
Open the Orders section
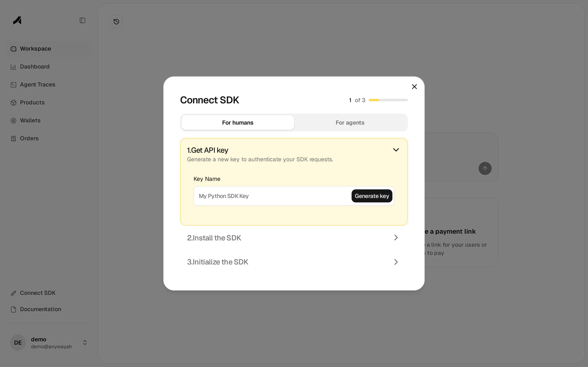point(29,138)
